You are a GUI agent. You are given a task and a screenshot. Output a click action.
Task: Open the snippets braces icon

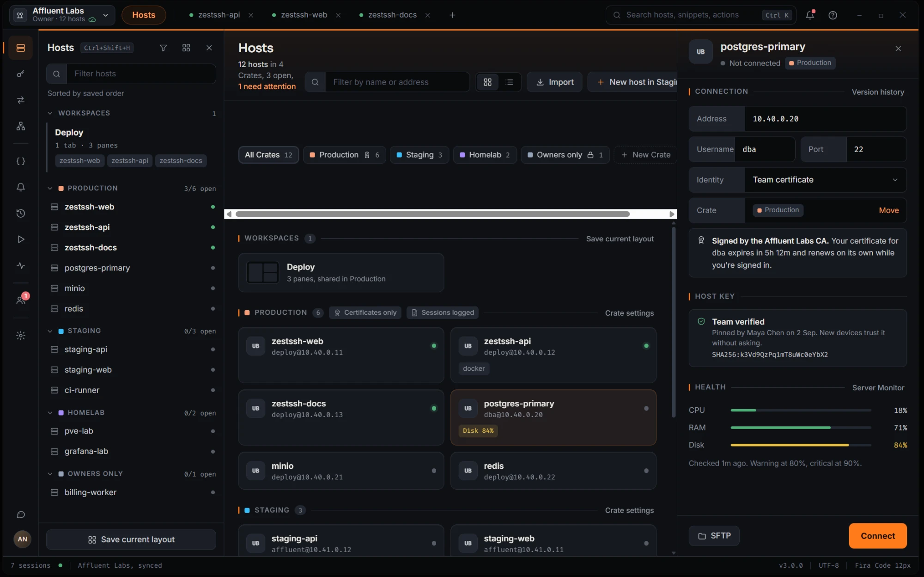[x=20, y=161]
